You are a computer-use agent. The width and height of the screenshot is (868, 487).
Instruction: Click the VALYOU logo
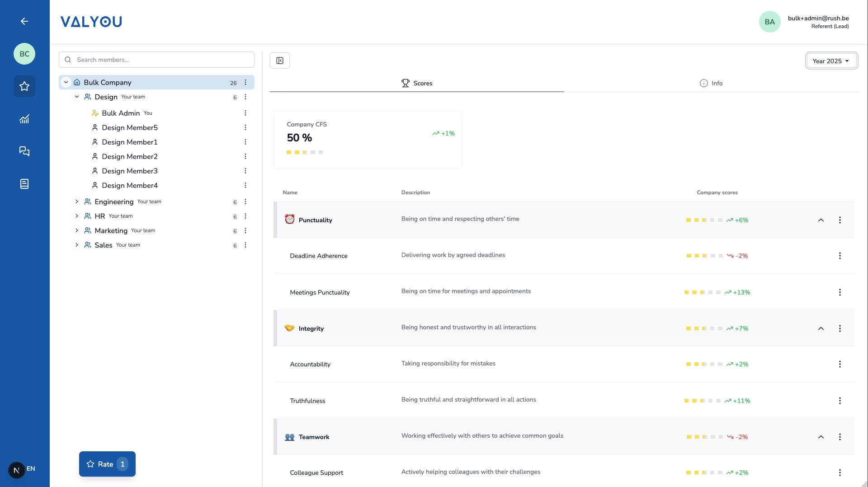point(91,22)
